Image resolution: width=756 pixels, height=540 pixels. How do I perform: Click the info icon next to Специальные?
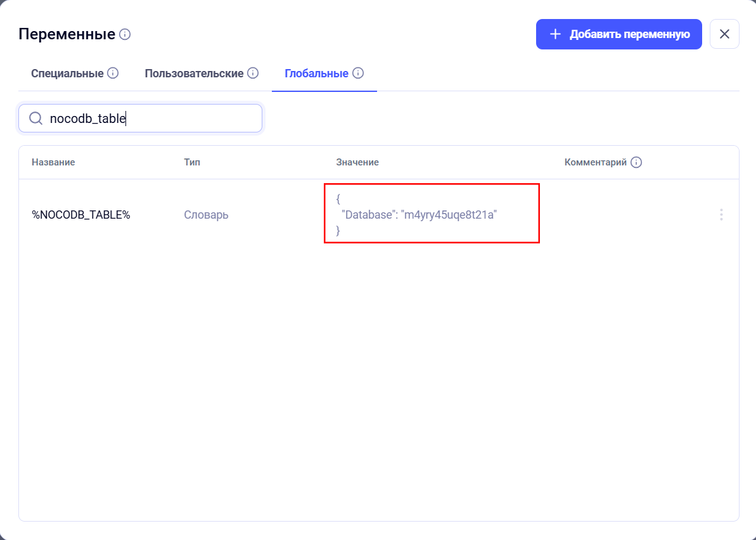click(113, 73)
